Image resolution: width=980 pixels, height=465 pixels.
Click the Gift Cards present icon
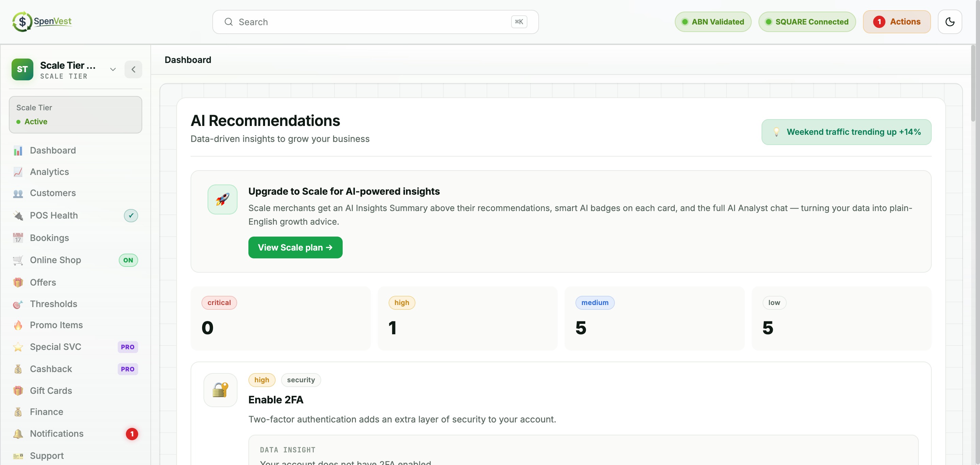[18, 391]
